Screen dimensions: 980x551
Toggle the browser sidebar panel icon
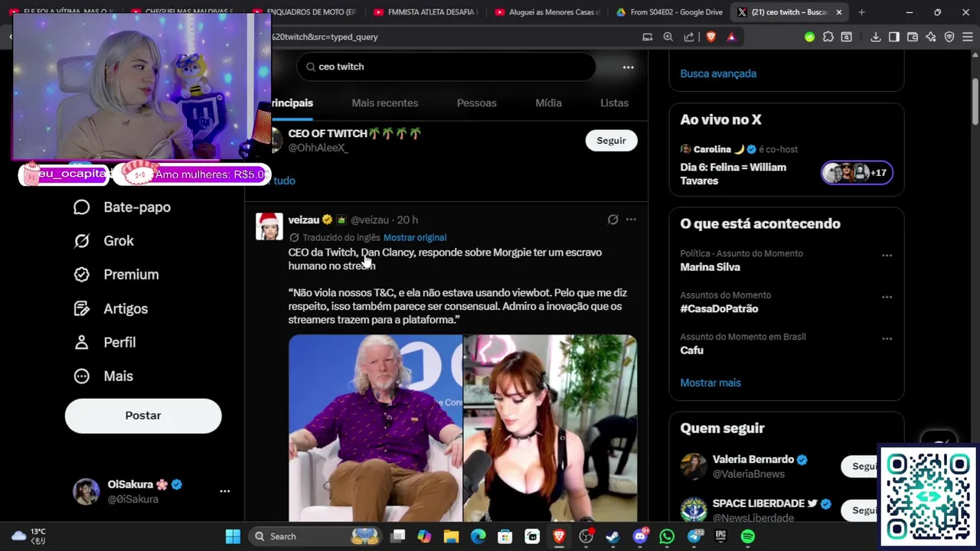pyautogui.click(x=894, y=37)
